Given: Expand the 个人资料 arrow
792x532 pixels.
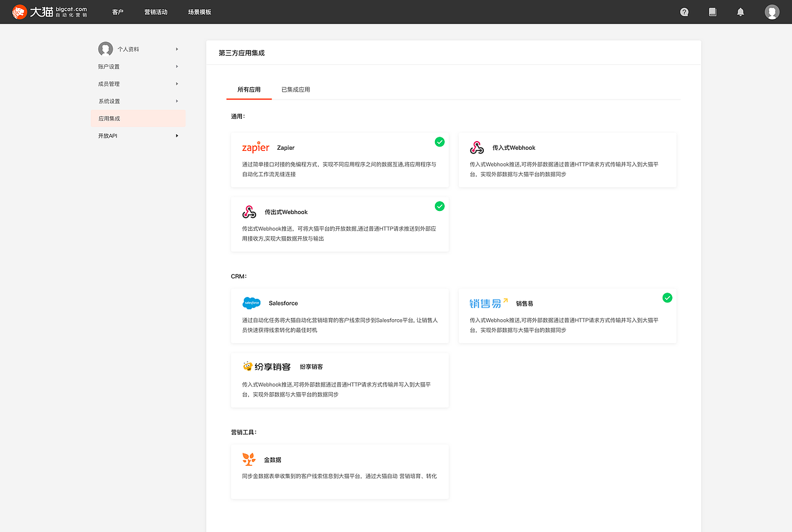Looking at the screenshot, I should click(177, 49).
